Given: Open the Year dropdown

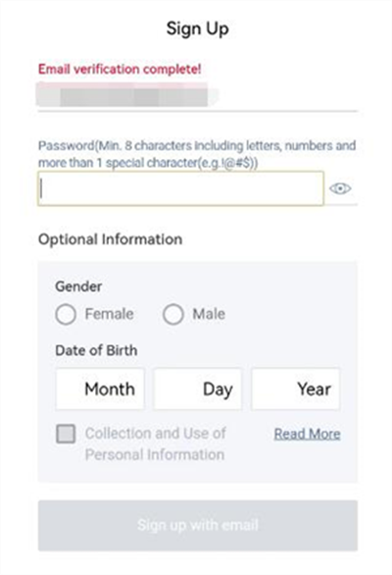Looking at the screenshot, I should [295, 390].
